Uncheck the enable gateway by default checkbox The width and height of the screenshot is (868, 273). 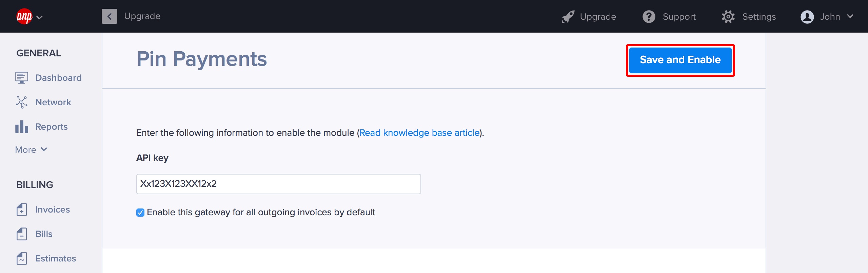pyautogui.click(x=140, y=213)
